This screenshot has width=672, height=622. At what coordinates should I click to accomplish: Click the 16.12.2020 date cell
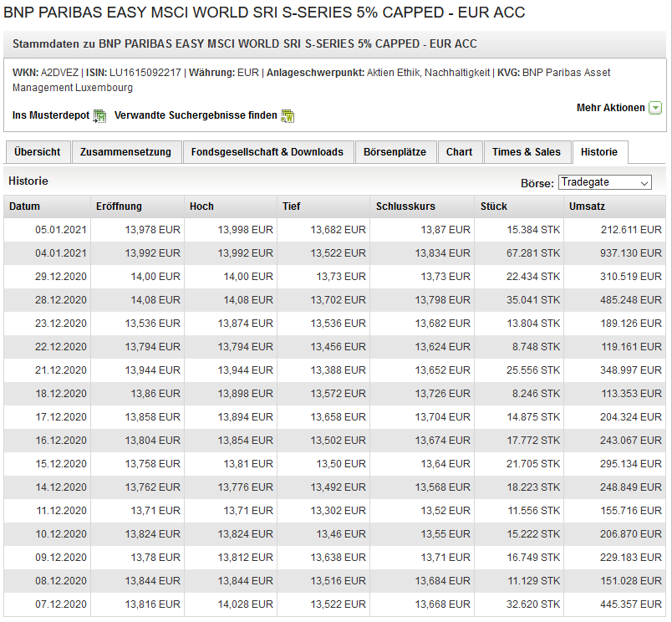click(x=61, y=441)
